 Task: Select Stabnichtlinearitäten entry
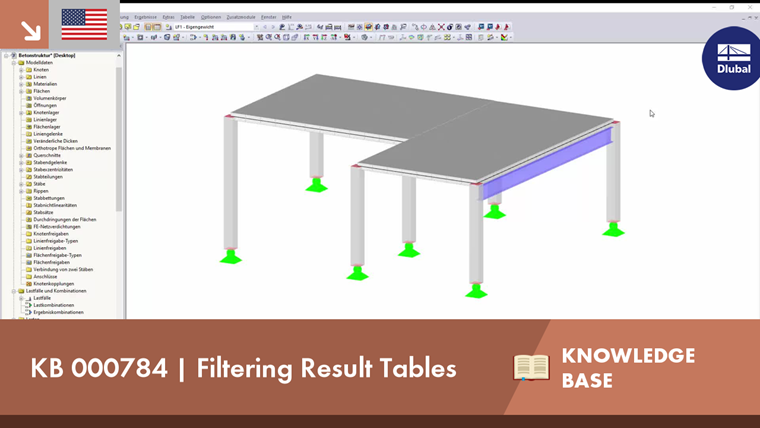click(55, 206)
